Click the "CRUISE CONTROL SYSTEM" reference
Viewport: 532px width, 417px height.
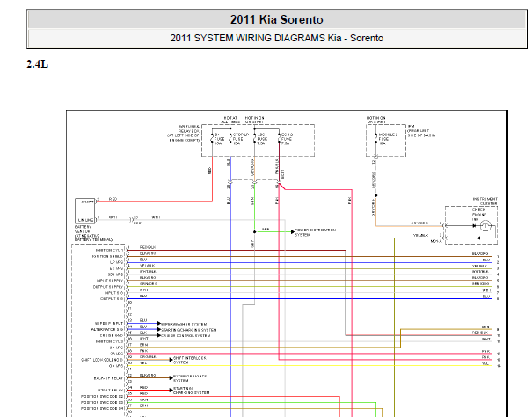(x=186, y=335)
